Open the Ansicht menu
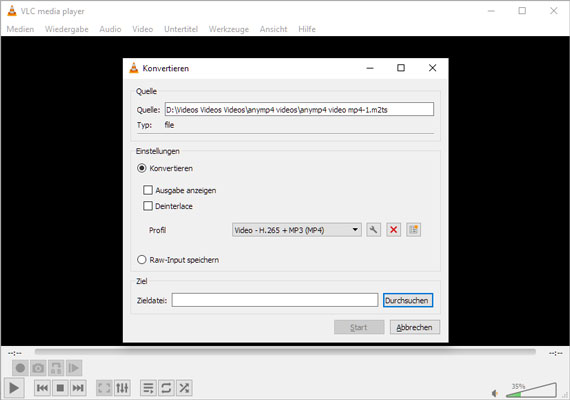The width and height of the screenshot is (570, 400). 273,29
